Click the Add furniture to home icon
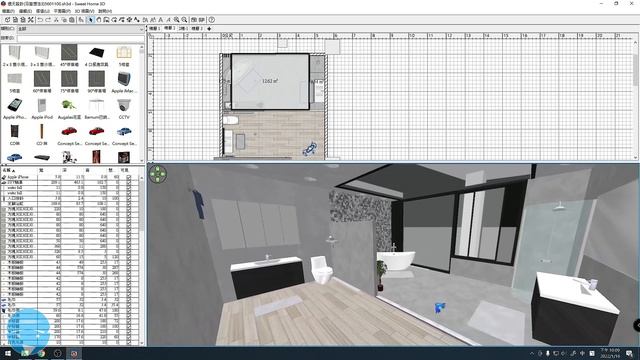This screenshot has height=360, width=640. pyautogui.click(x=81, y=20)
